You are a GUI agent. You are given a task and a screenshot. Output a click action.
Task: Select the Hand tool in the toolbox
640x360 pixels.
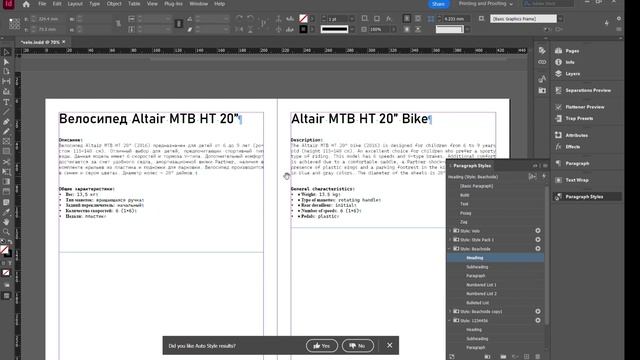click(6, 222)
